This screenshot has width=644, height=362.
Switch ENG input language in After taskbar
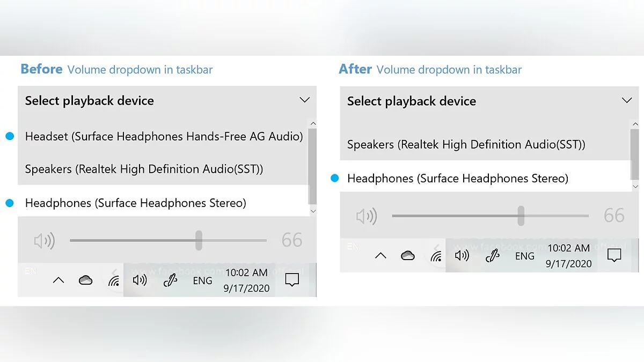[524, 256]
